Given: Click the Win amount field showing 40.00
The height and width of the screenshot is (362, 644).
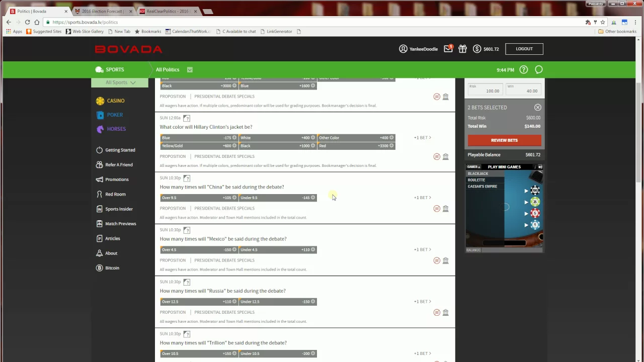Looking at the screenshot, I should click(x=523, y=89).
